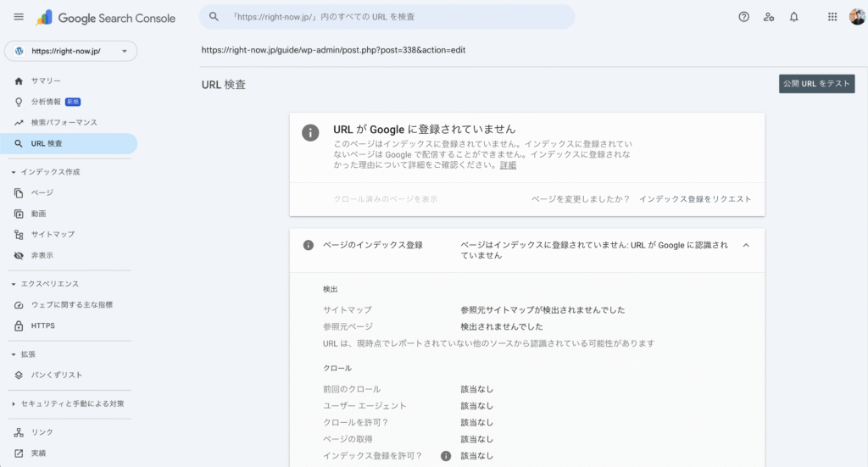Click the lightbulb icon for 分析情報

tap(19, 102)
